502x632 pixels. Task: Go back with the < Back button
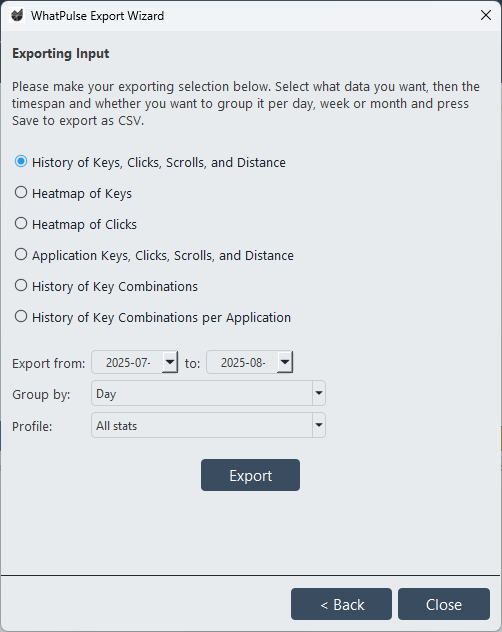pos(341,604)
